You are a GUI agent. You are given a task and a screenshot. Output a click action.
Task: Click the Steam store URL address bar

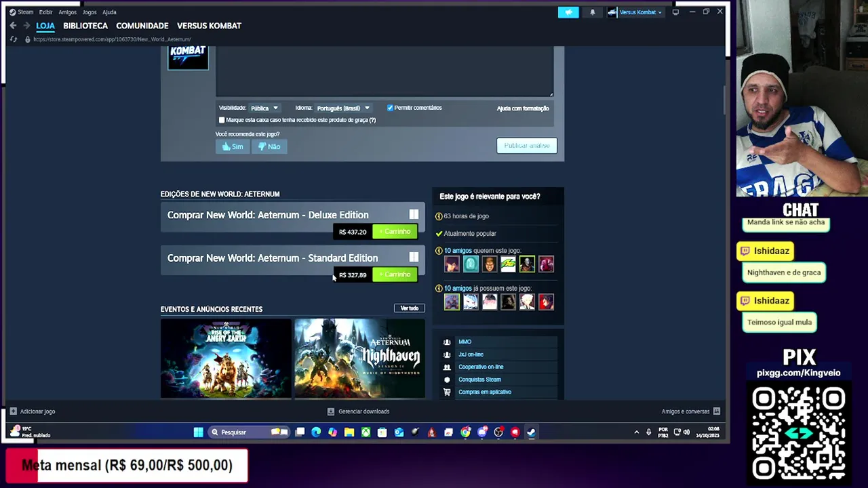[112, 39]
